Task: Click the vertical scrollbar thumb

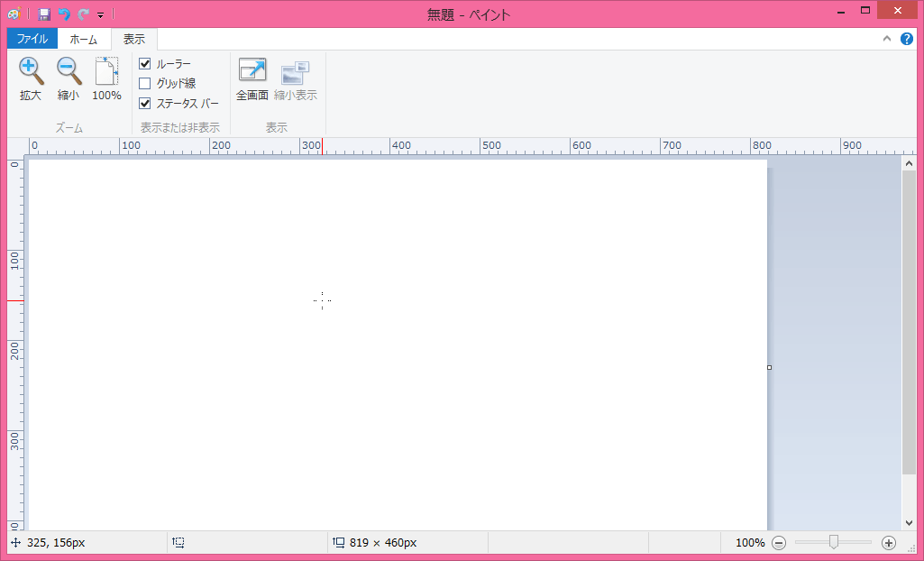Action: (909, 322)
